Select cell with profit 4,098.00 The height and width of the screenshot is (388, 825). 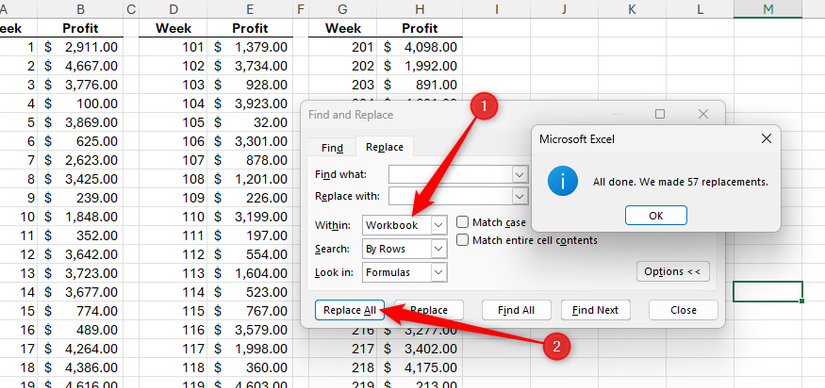click(x=419, y=47)
